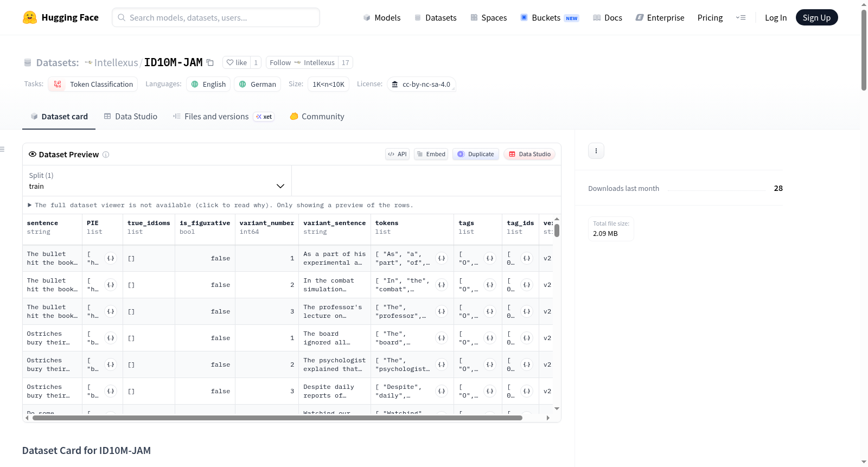
Task: Go to Datasets in top navigation
Action: pyautogui.click(x=436, y=17)
